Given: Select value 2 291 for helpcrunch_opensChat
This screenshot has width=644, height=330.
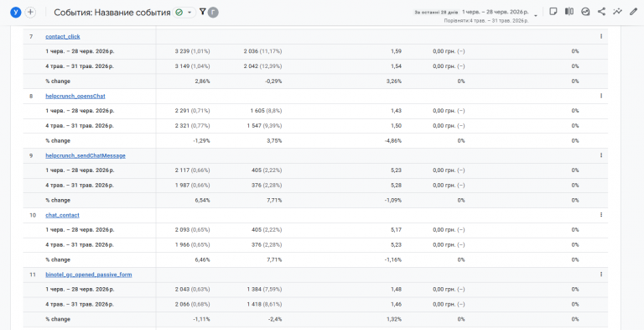Looking at the screenshot, I should pos(182,111).
